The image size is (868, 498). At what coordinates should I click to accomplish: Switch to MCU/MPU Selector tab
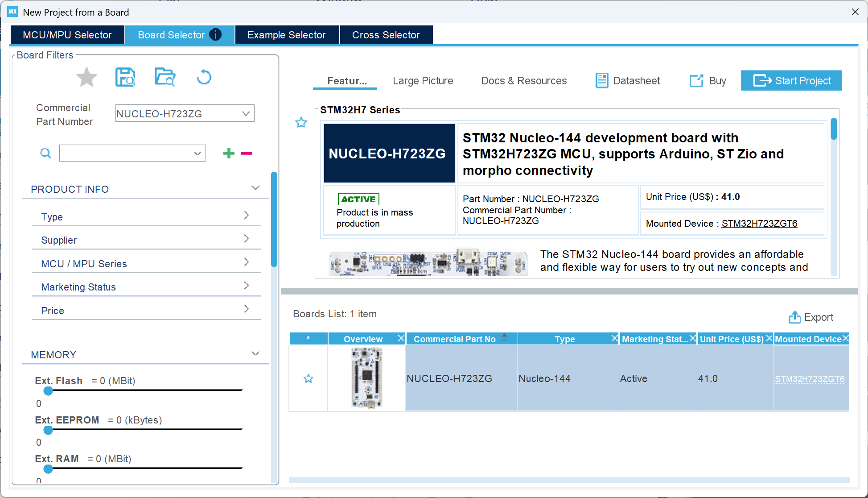pos(67,35)
